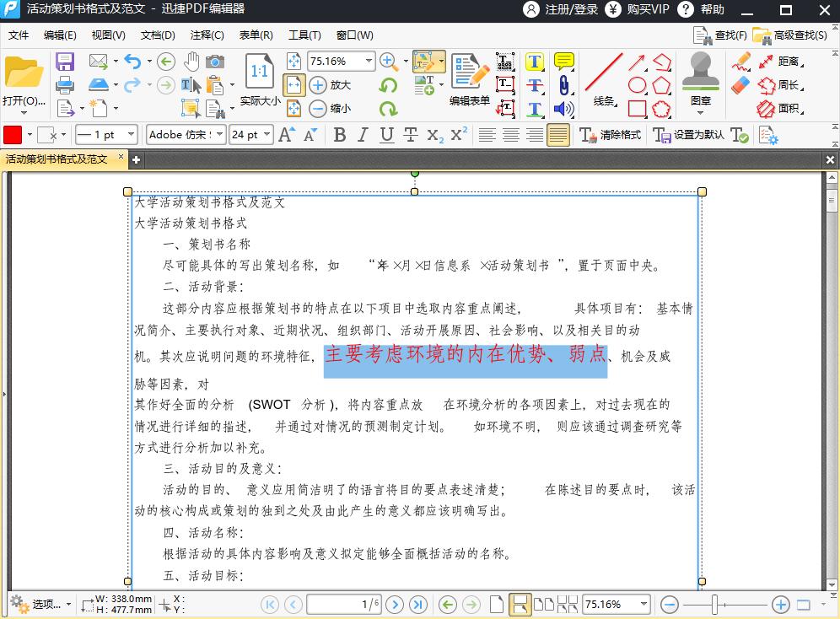Image resolution: width=840 pixels, height=619 pixels.
Task: Click 清除格式 to clear formatting
Action: pos(614,135)
